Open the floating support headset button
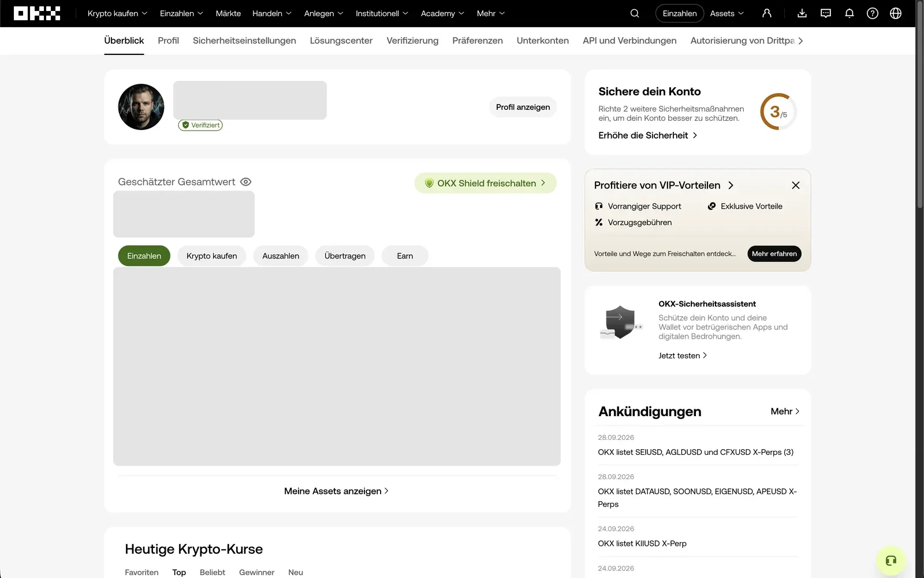Screen dimensions: 924x578 coord(891,561)
